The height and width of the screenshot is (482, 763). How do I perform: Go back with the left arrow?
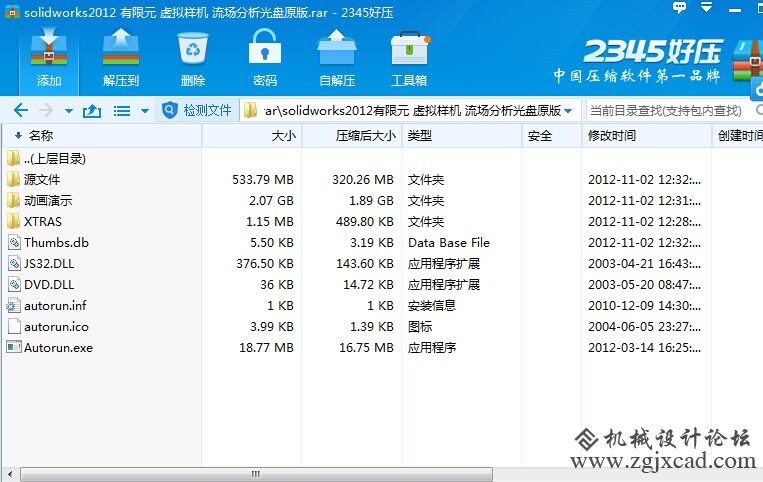pyautogui.click(x=20, y=110)
